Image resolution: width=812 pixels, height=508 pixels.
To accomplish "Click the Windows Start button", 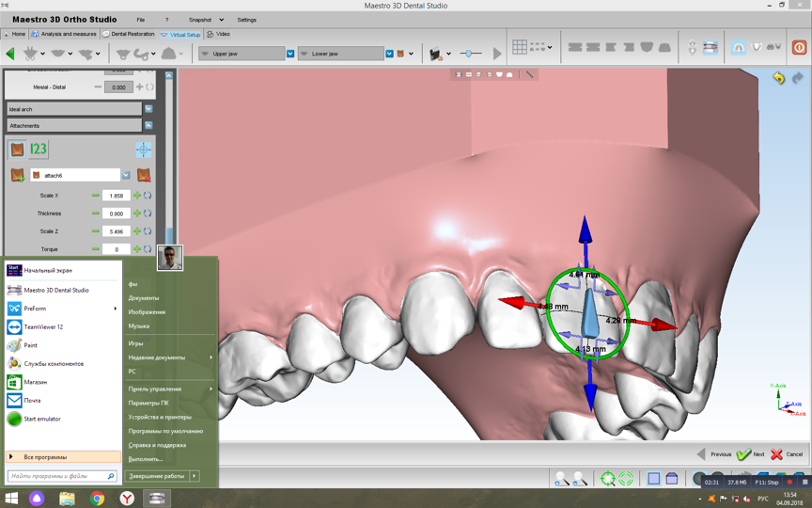I will [11, 499].
